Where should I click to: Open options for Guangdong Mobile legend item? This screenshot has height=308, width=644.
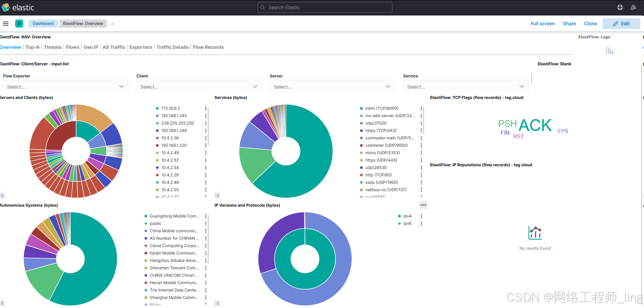[206, 216]
